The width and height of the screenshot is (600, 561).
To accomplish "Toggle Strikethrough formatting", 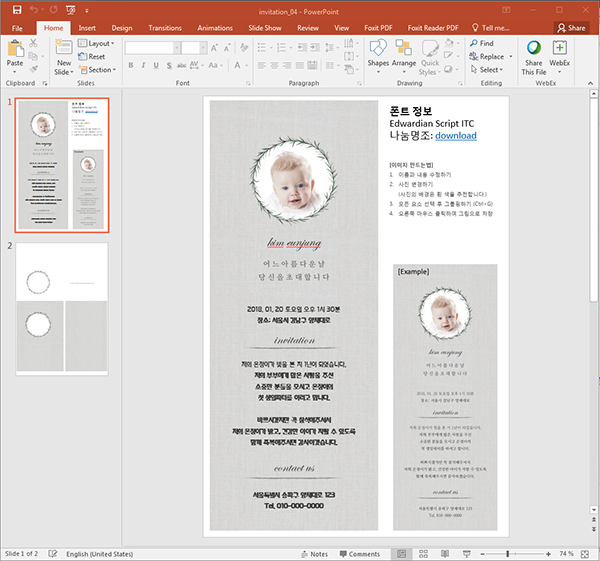I will point(181,65).
